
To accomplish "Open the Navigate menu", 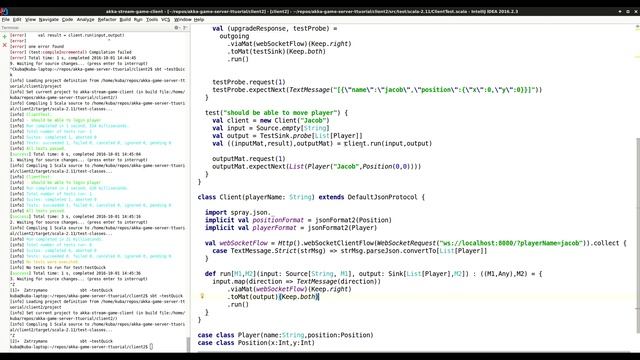I will [x=49, y=20].
